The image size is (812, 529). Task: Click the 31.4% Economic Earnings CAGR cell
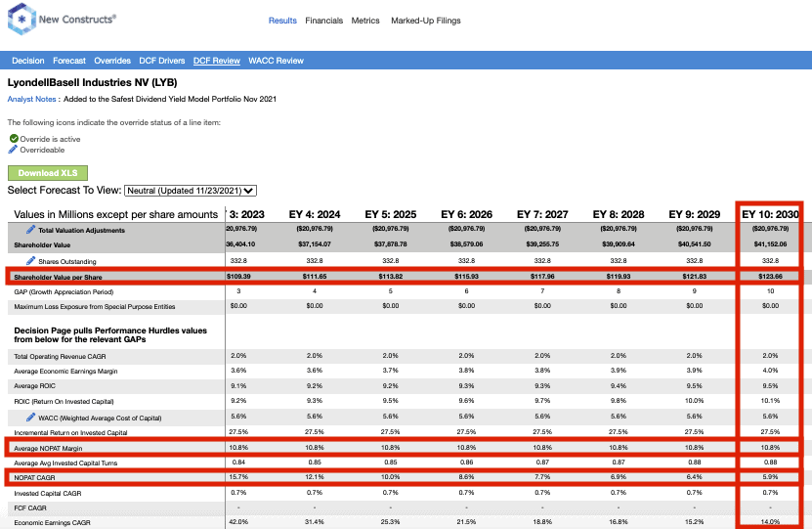pos(315,522)
